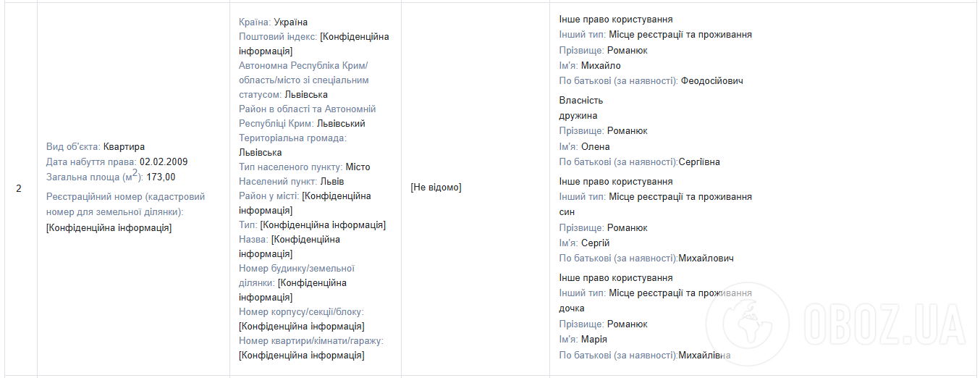Click the дружина relation label
The width and height of the screenshot is (980, 378).
click(578, 116)
